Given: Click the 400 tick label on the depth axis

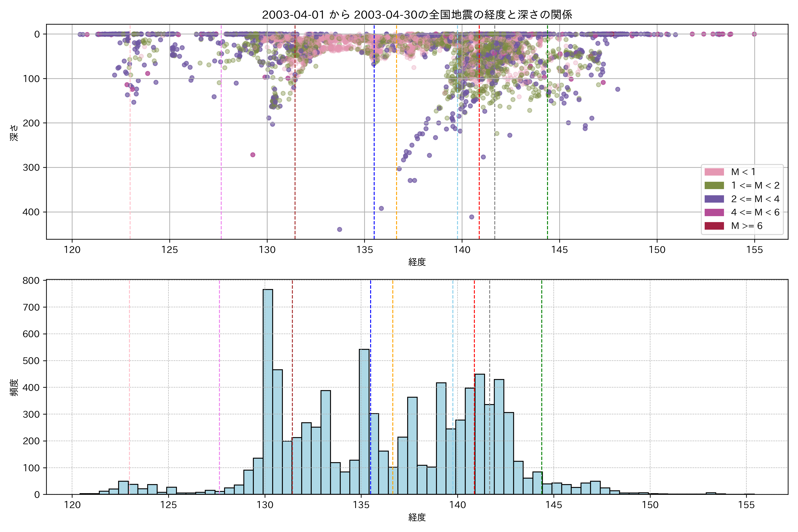Looking at the screenshot, I should (31, 212).
